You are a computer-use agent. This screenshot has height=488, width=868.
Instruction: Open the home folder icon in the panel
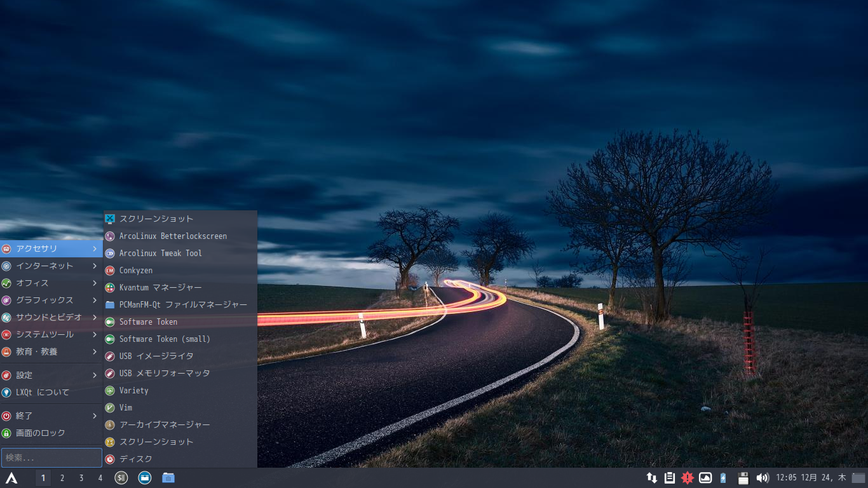(x=168, y=478)
